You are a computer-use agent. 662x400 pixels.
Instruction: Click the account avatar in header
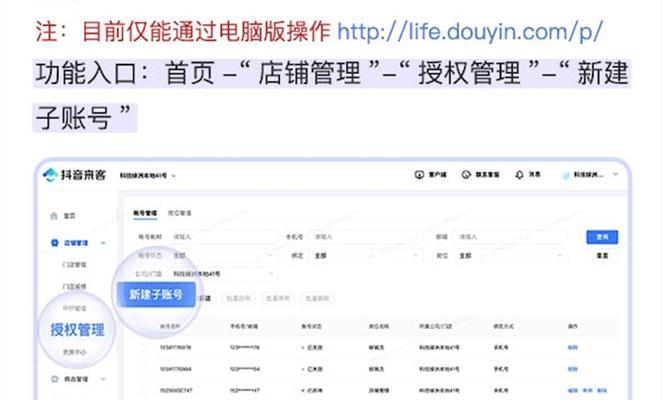tap(565, 175)
